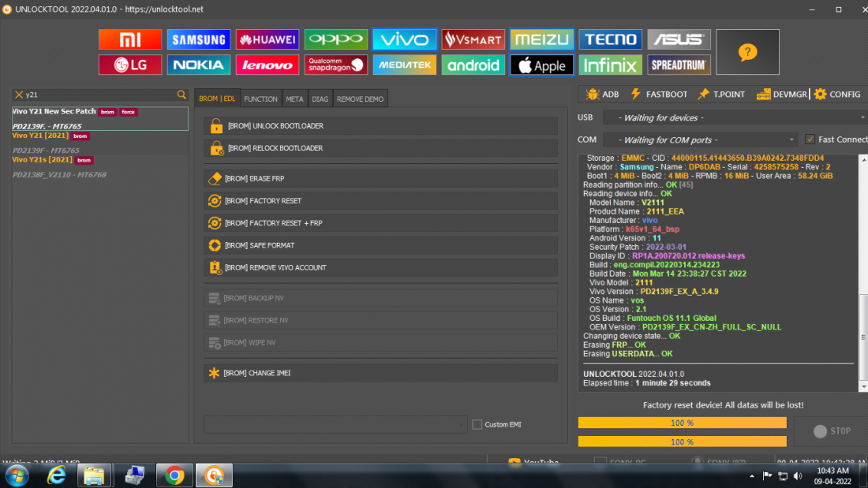This screenshot has height=488, width=868.
Task: Open the FASTBOOT tool
Action: click(x=659, y=94)
